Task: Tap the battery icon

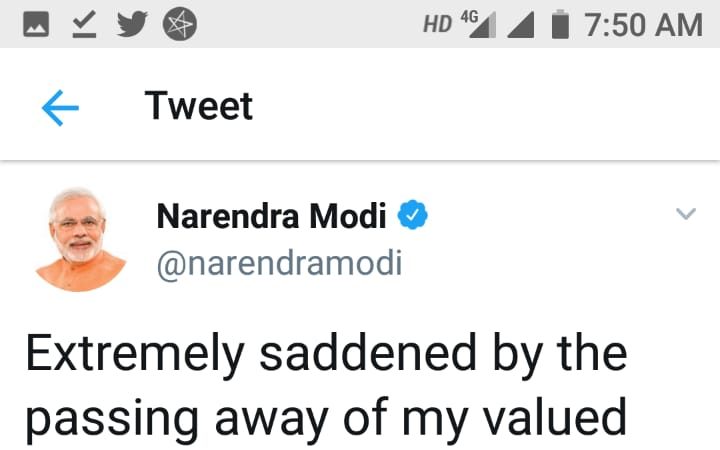Action: (561, 24)
